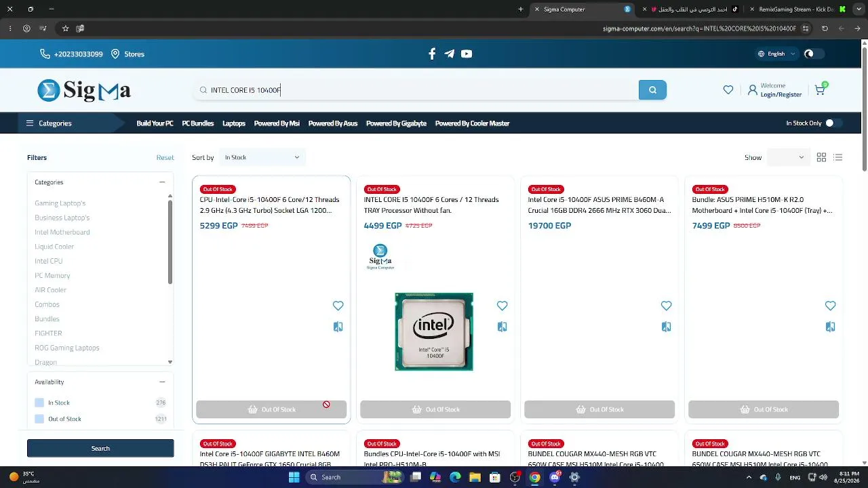Open the YouTube channel icon

coord(467,54)
